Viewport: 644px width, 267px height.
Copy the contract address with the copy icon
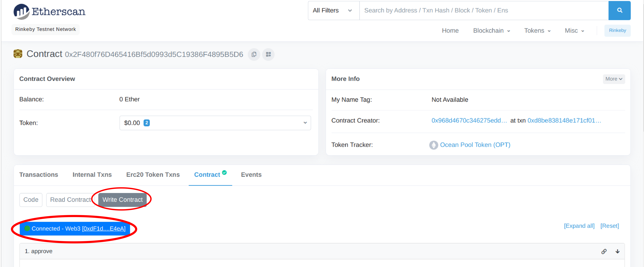coord(254,54)
